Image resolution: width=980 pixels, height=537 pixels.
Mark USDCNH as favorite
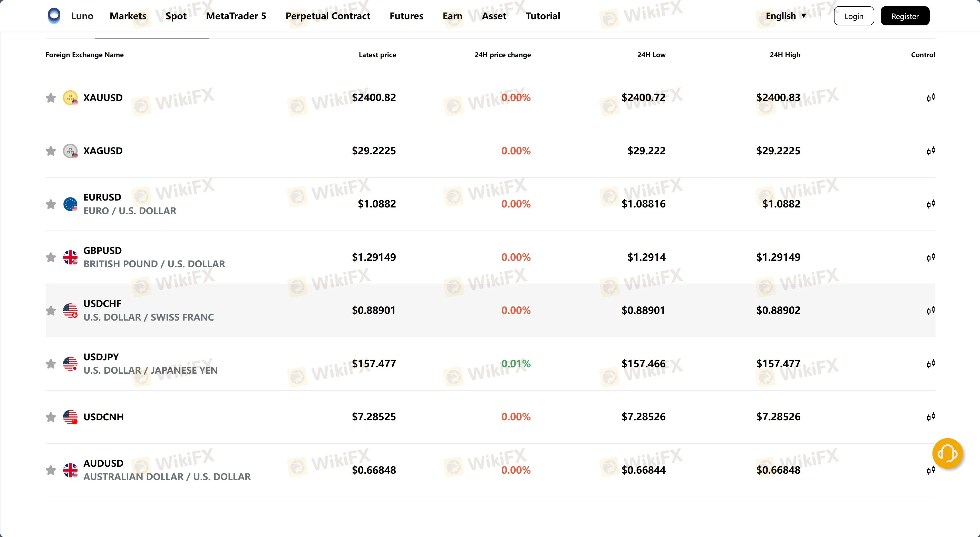[51, 417]
